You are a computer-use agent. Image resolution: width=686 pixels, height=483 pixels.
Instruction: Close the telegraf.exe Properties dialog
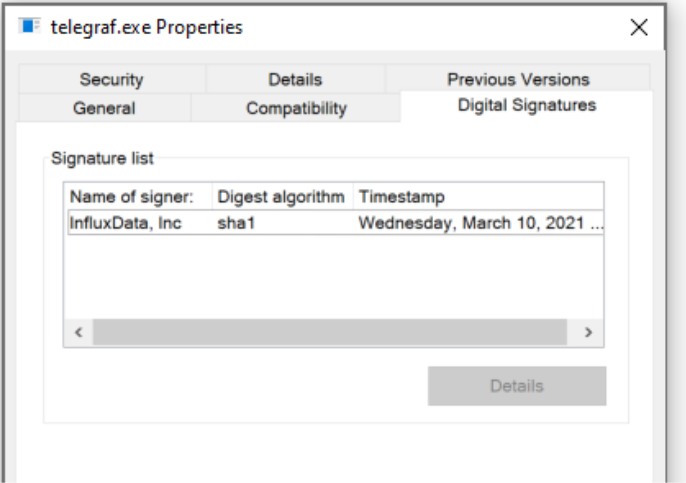pos(639,28)
